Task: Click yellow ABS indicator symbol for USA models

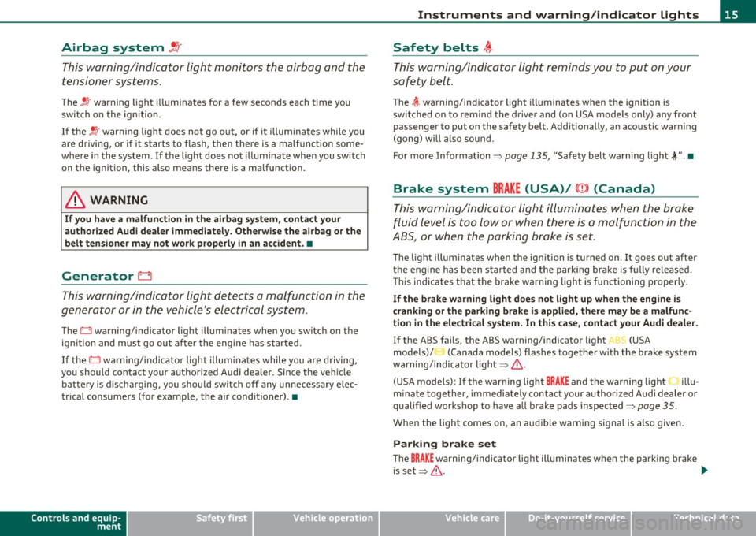Action: 617,341
